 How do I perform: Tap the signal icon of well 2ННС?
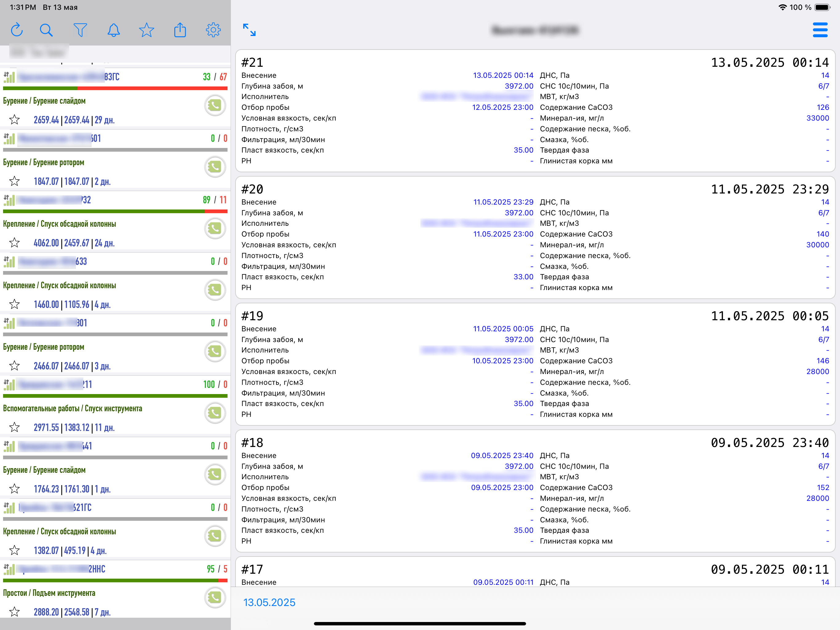click(9, 569)
